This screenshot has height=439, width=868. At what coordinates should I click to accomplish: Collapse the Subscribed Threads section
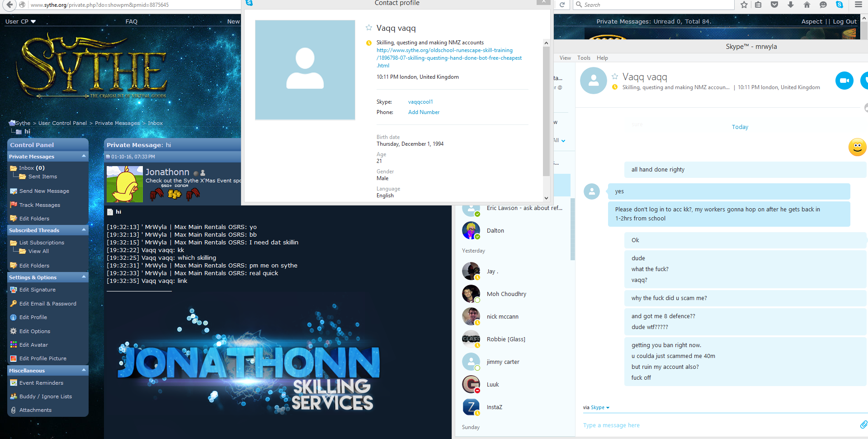click(x=84, y=230)
